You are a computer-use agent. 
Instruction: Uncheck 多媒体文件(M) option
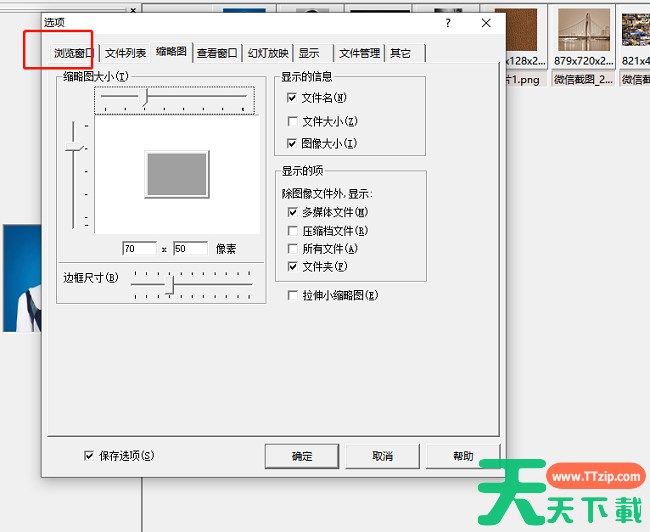(292, 212)
